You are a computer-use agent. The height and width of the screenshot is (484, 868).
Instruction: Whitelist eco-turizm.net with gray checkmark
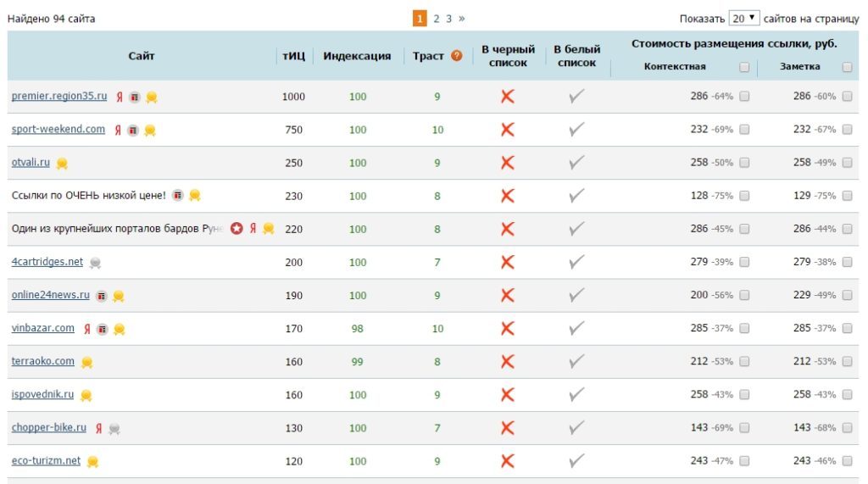click(576, 460)
